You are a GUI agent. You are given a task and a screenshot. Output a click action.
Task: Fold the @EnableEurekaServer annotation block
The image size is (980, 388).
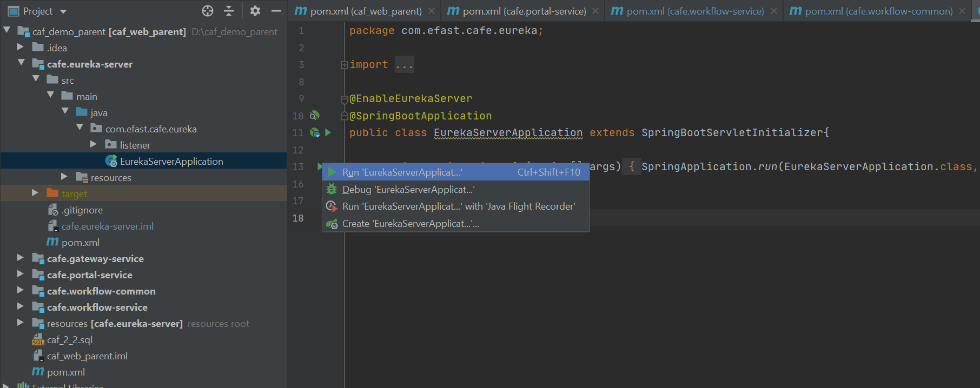coord(344,99)
